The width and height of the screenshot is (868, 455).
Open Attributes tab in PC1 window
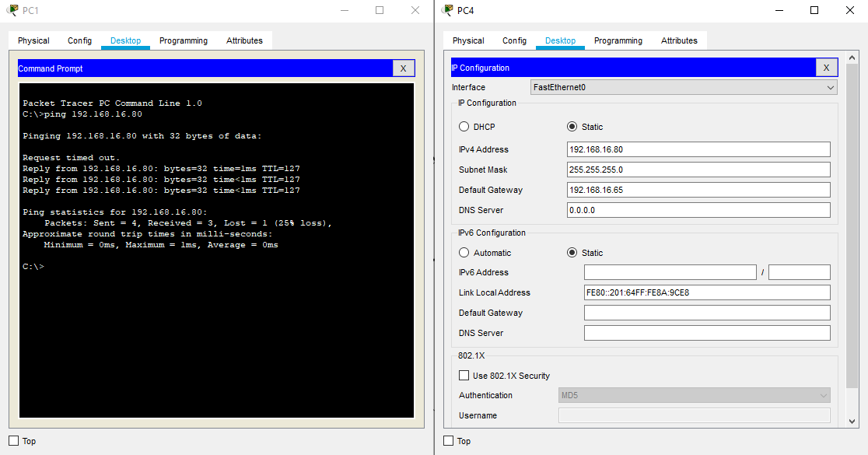[244, 40]
